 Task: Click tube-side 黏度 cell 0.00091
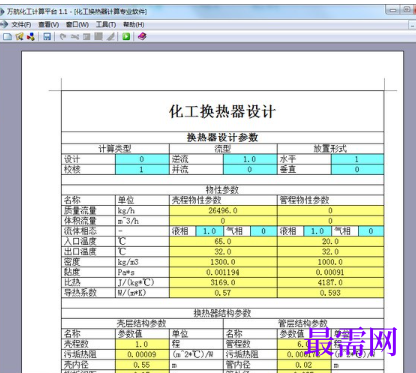(330, 272)
